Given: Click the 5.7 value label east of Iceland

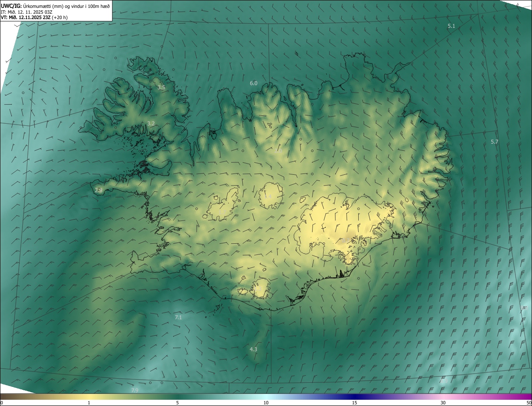Looking at the screenshot, I should [495, 142].
